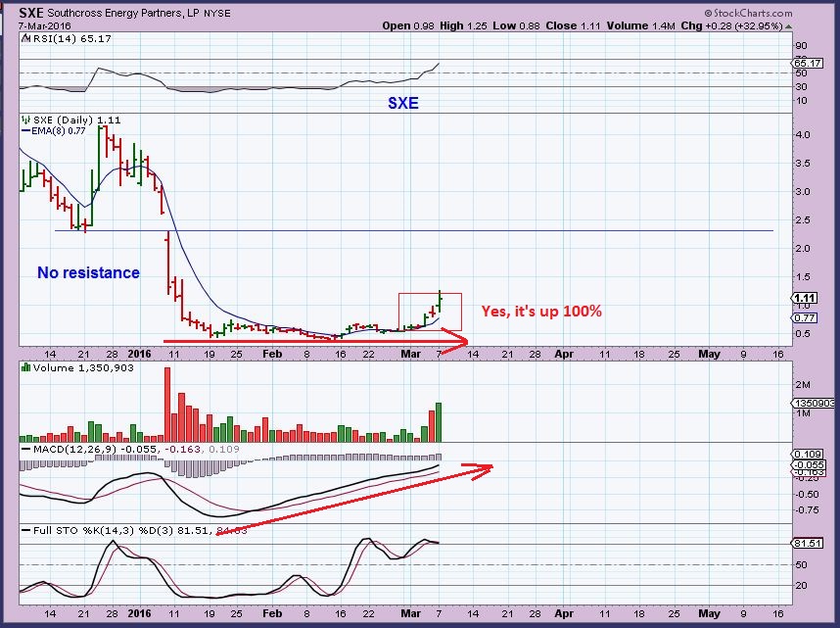Viewport: 840px width, 628px height.
Task: Click the candlestick icon beside SXE (Daily)
Action: pyautogui.click(x=25, y=121)
